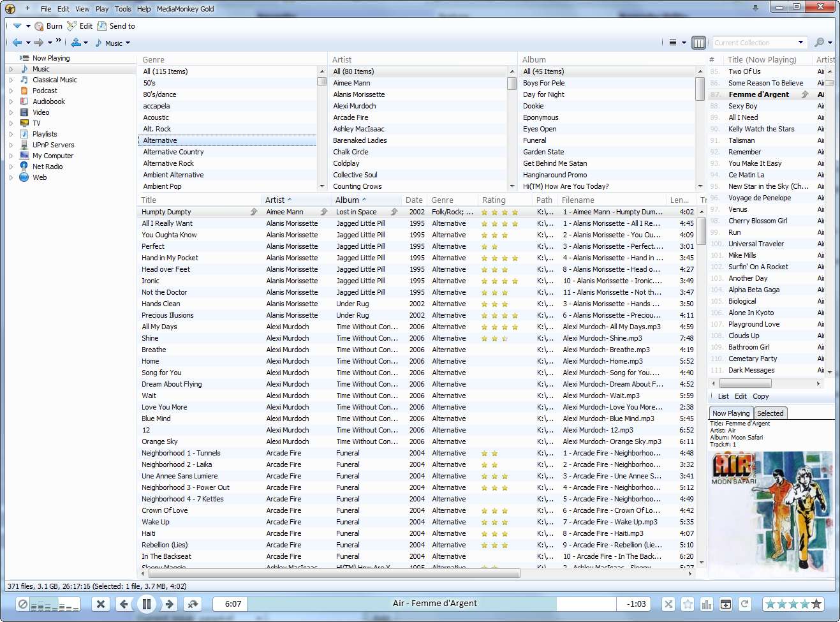Image resolution: width=840 pixels, height=622 pixels.
Task: Open the Music location dropdown arrow
Action: 128,43
